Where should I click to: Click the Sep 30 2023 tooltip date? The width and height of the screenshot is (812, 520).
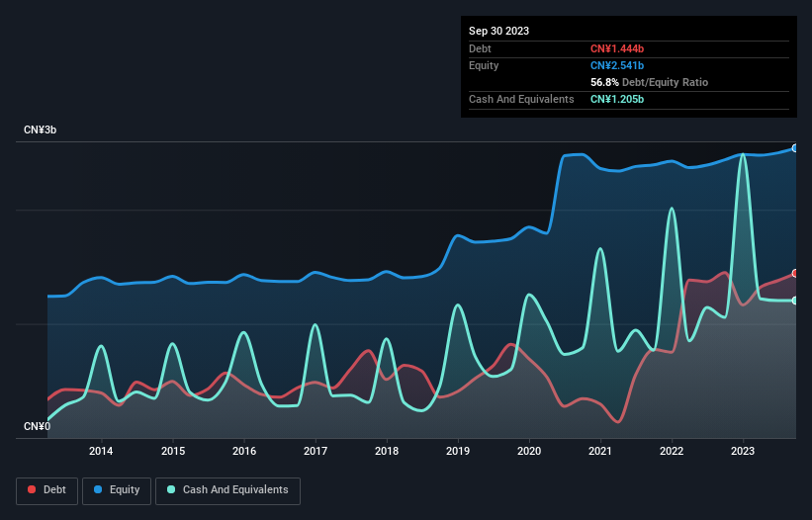(x=498, y=31)
